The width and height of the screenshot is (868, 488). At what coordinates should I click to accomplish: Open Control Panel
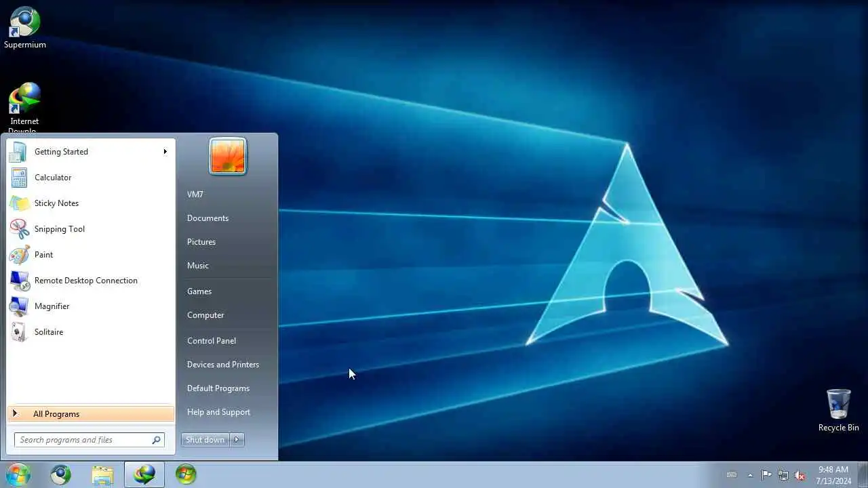(x=212, y=341)
